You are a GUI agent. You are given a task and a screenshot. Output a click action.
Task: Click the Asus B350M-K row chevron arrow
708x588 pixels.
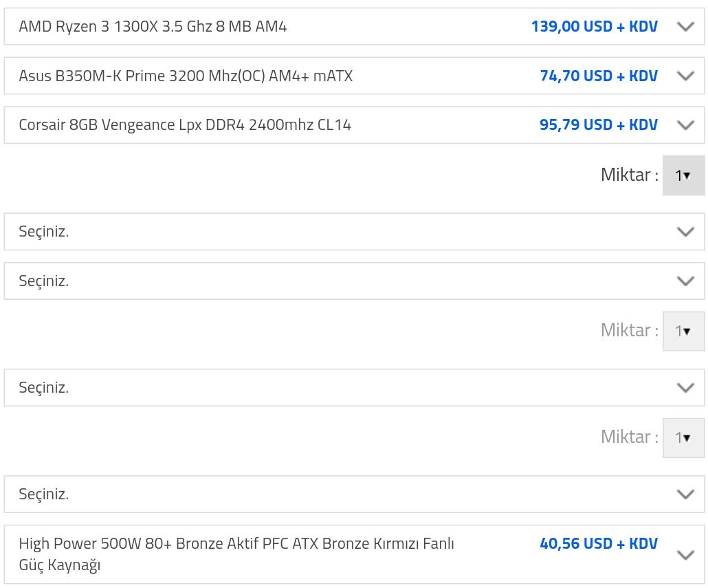(x=685, y=76)
